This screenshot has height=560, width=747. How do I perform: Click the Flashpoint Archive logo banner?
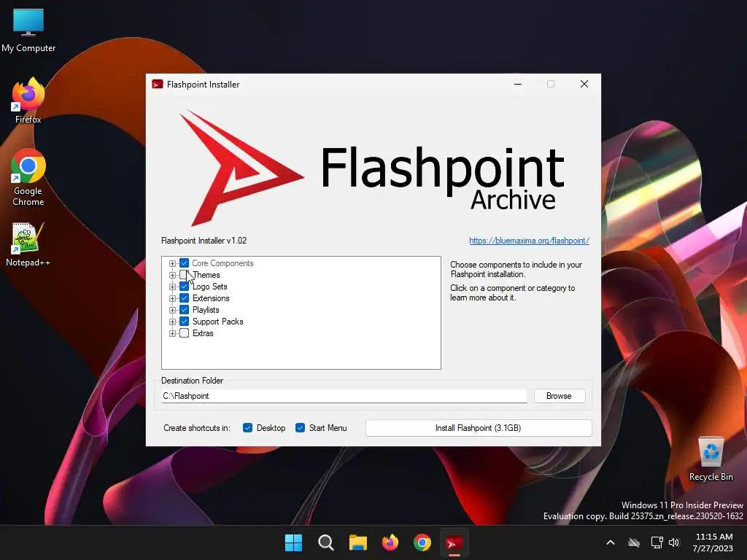pos(372,168)
